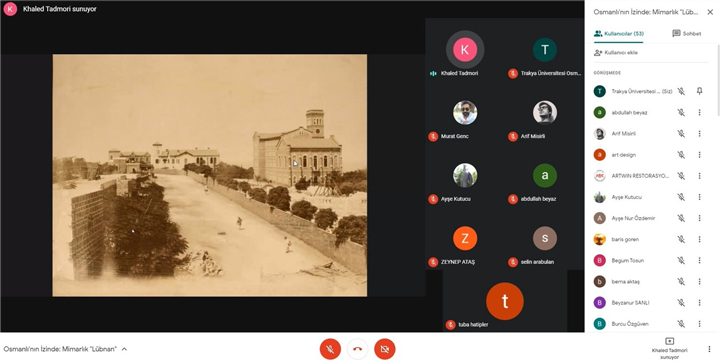Mute Ayşe Nur Özdemir mic icon
Screen dimensions: 720x363
pyautogui.click(x=681, y=218)
